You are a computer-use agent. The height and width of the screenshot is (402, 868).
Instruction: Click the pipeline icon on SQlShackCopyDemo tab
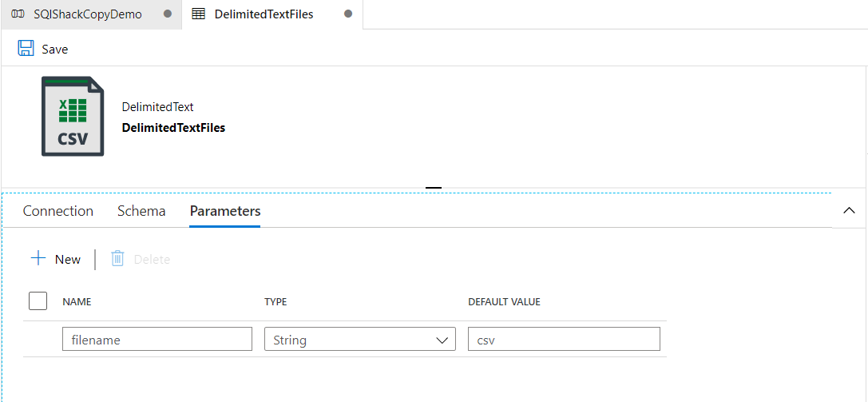coord(18,14)
